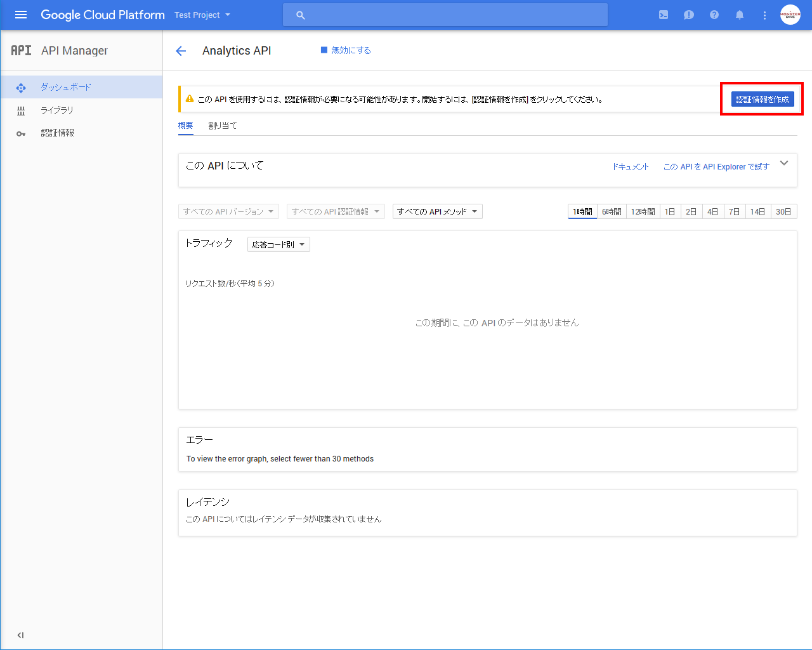The width and height of the screenshot is (812, 650).
Task: Open the feedback alert icon
Action: 689,15
